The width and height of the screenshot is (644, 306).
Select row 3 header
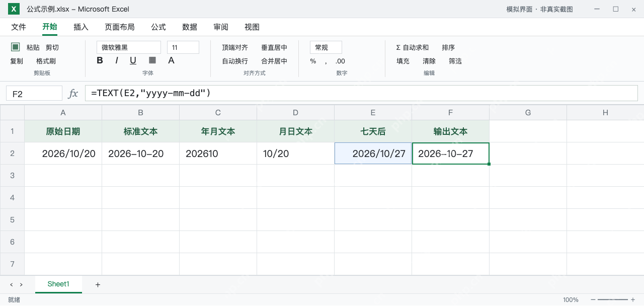pos(12,176)
